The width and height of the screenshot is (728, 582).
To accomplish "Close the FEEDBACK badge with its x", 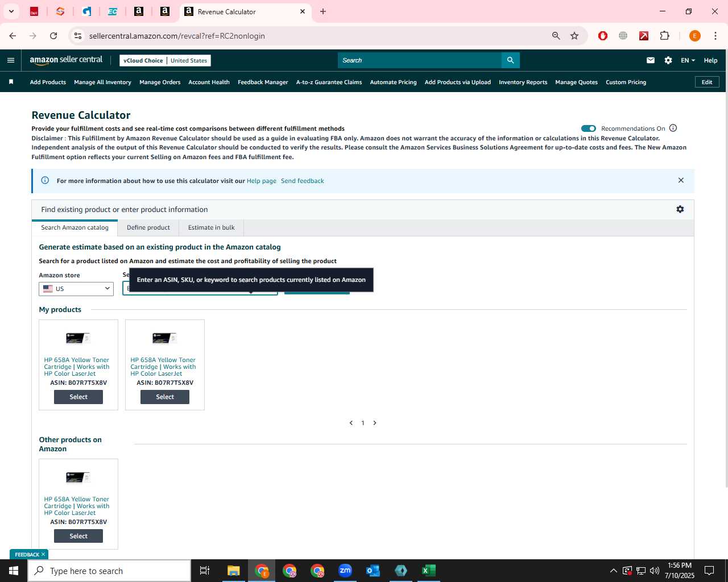I will pos(43,554).
